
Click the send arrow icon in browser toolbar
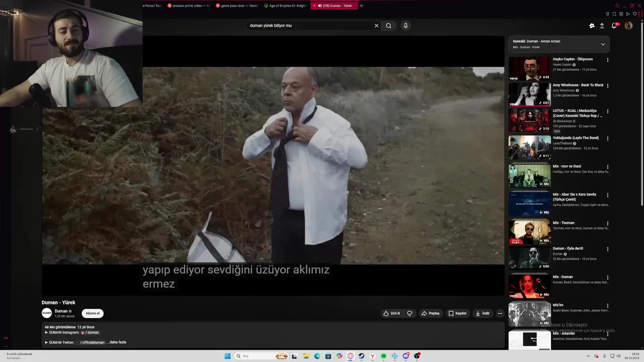(628, 14)
